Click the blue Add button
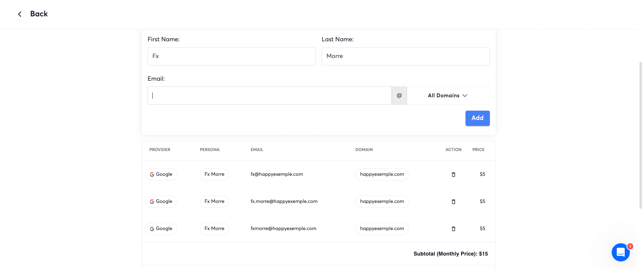Image resolution: width=644 pixels, height=269 pixels. (x=477, y=118)
